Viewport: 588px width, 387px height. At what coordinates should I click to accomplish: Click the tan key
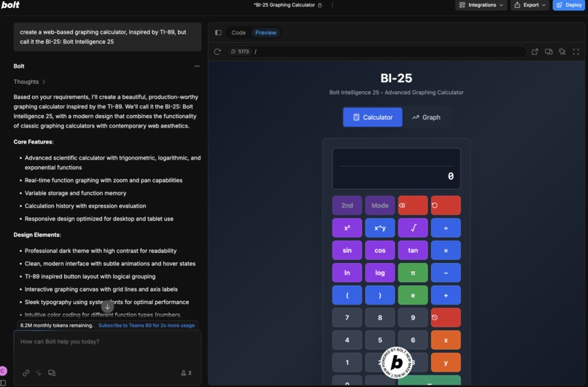[413, 250]
